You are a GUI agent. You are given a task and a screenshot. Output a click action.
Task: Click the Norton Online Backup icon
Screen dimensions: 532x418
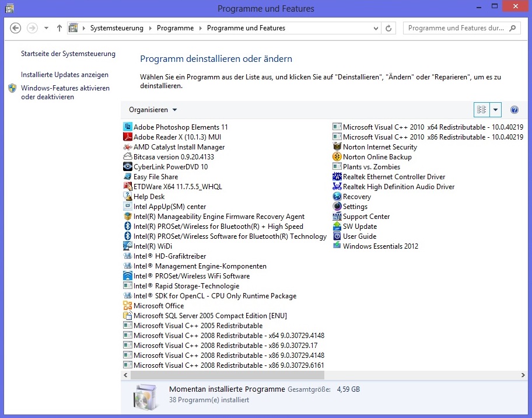pos(337,157)
